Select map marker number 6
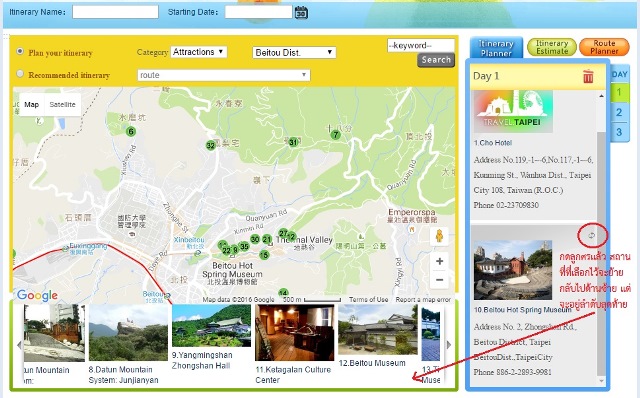The height and width of the screenshot is (398, 640). click(131, 131)
